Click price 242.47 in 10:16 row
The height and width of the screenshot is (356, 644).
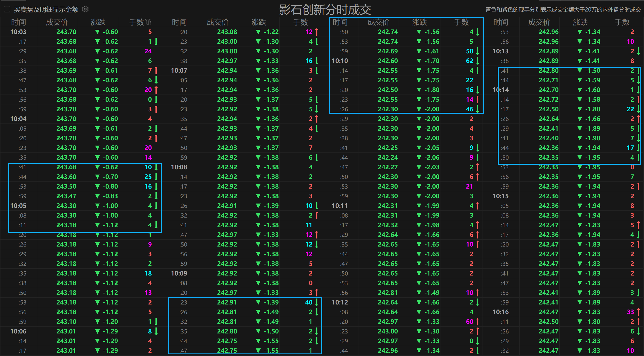point(548,312)
